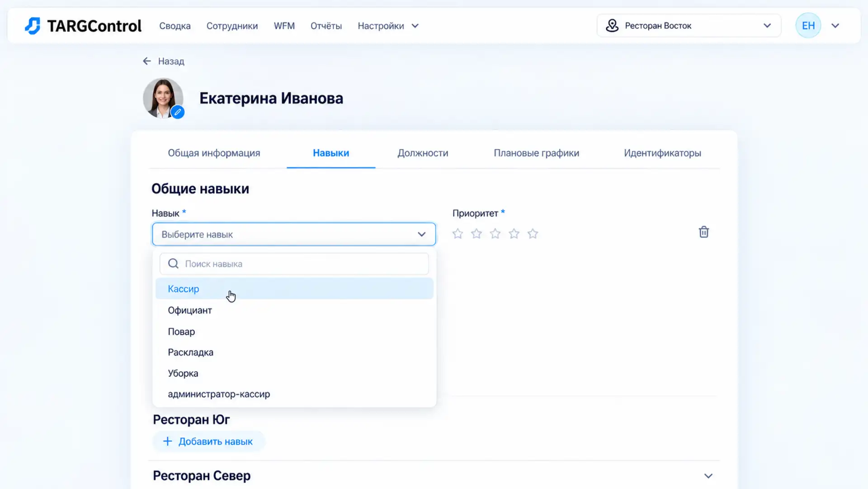Go to Сводка in top navigation
The image size is (868, 489).
click(x=175, y=26)
